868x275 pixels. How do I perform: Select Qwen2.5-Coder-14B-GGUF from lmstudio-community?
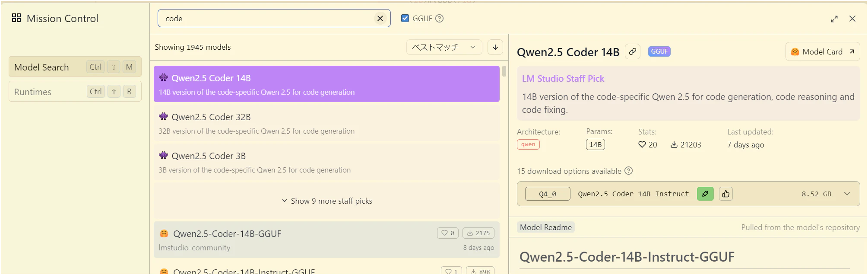click(326, 240)
